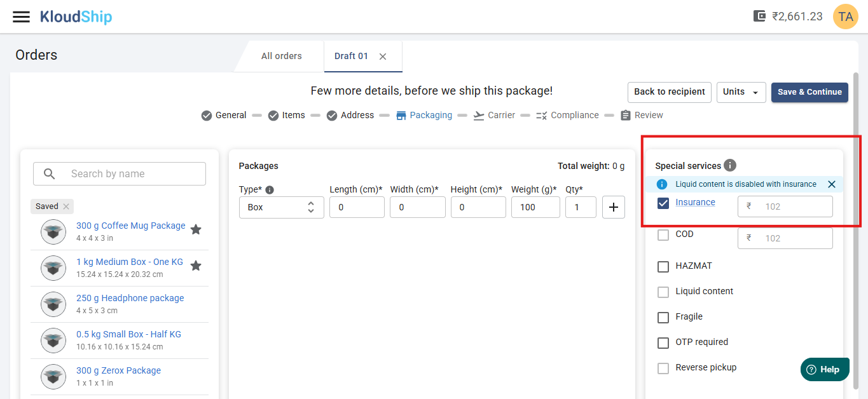
Task: Go to the Carrier step
Action: (494, 115)
